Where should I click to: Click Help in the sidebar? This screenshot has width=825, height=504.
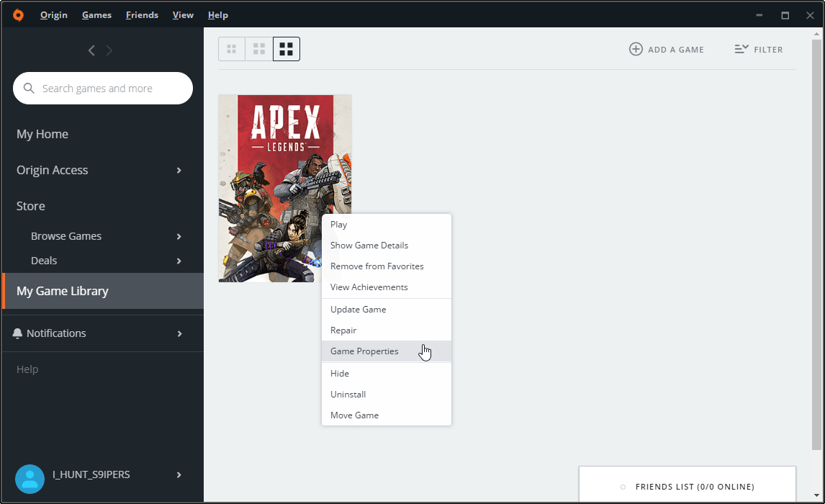[27, 369]
